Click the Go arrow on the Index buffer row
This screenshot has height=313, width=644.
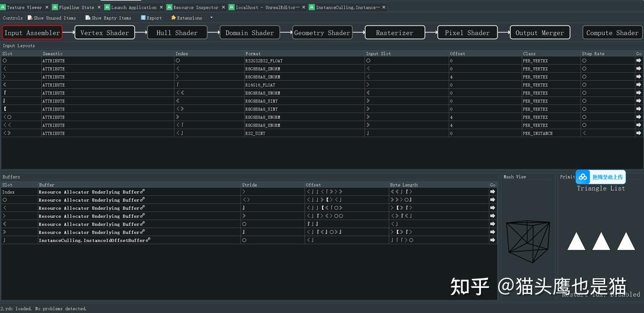pyautogui.click(x=492, y=191)
